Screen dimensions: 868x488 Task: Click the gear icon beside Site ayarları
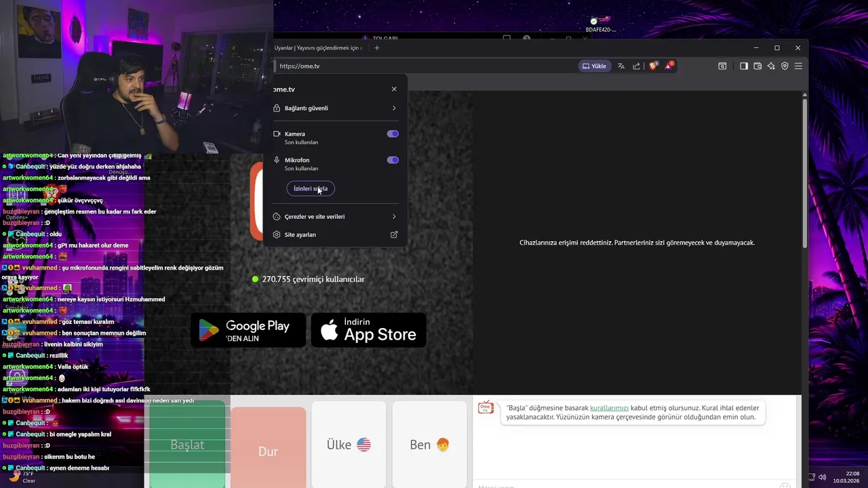277,235
